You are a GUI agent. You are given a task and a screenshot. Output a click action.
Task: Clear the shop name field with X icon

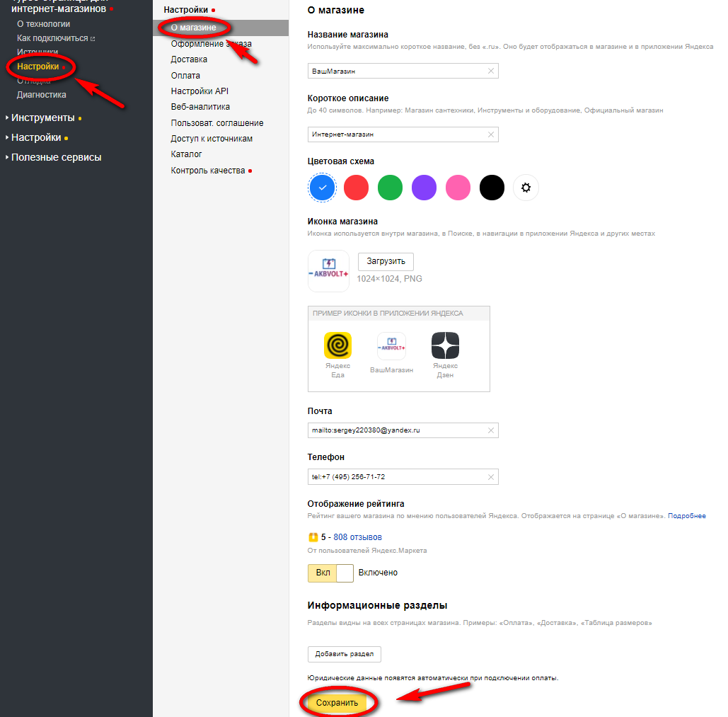click(x=491, y=71)
